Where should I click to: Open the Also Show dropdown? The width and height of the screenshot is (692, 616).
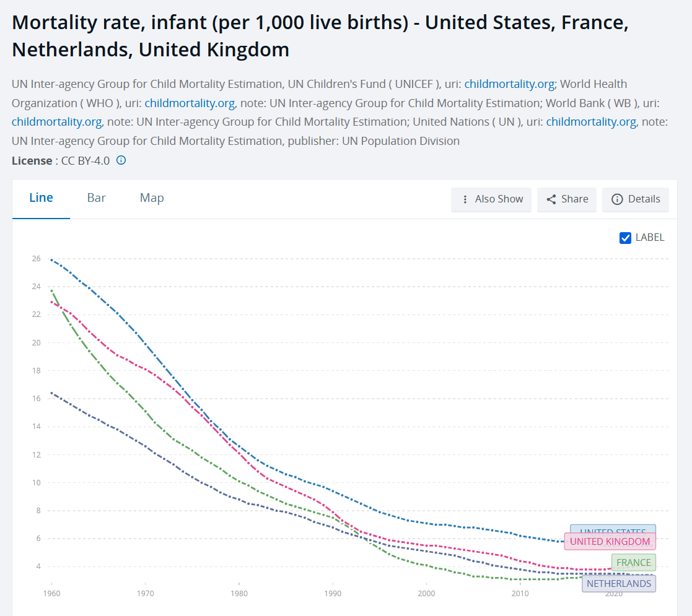pos(491,199)
